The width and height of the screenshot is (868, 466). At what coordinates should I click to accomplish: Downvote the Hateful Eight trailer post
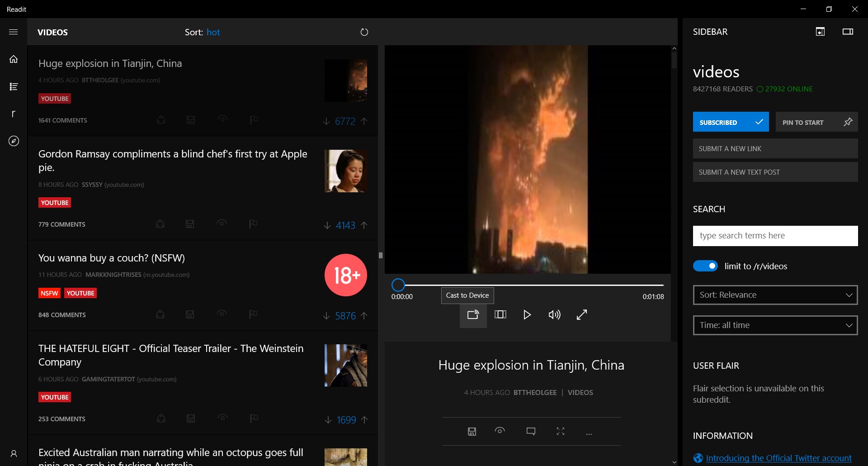[328, 420]
